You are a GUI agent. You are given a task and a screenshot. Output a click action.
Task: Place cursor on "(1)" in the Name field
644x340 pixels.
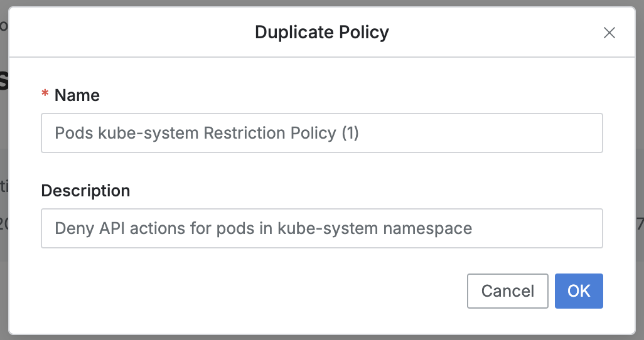tap(350, 133)
